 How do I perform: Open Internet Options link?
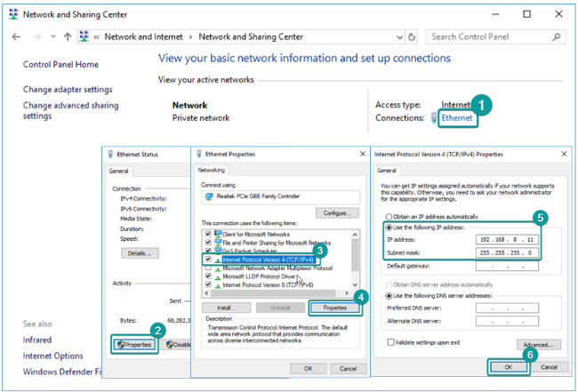(x=53, y=356)
